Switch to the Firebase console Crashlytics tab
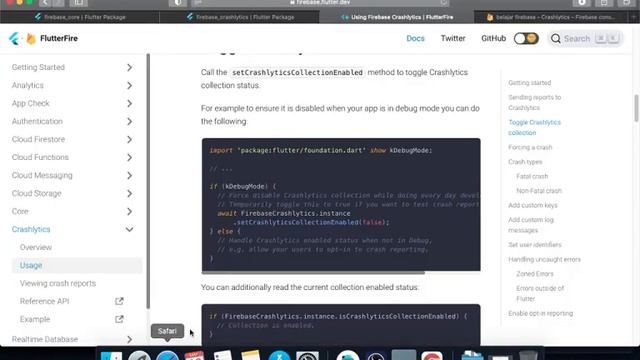The height and width of the screenshot is (360, 640). pyautogui.click(x=552, y=17)
